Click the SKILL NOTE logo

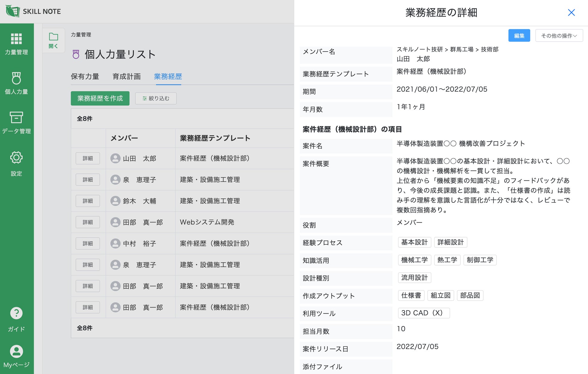(x=33, y=11)
